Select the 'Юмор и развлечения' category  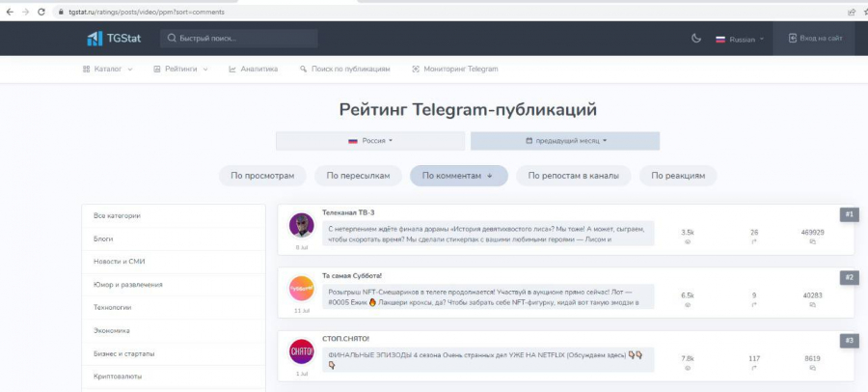pyautogui.click(x=174, y=285)
